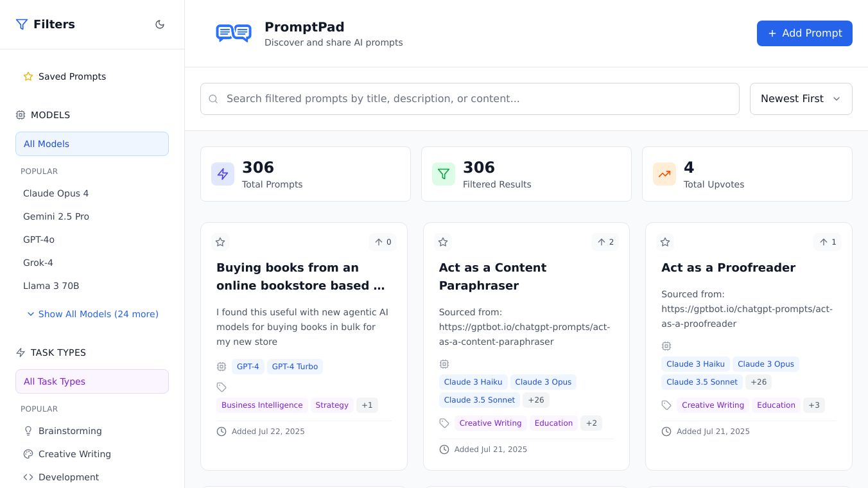Click the PromptPad chat bubbles logo
Screen dimensions: 868x488
[233, 33]
